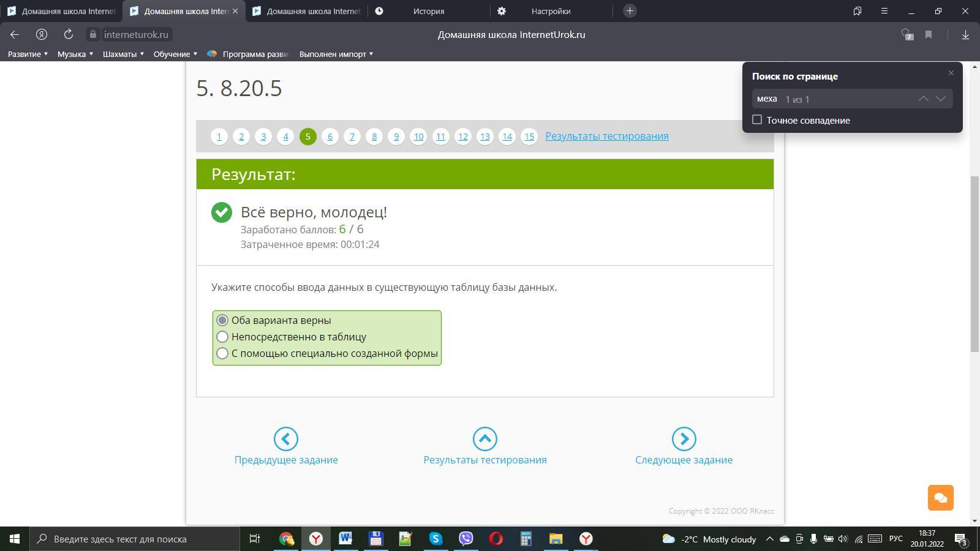The width and height of the screenshot is (980, 551).
Task: Open the chat support button
Action: pos(941,498)
